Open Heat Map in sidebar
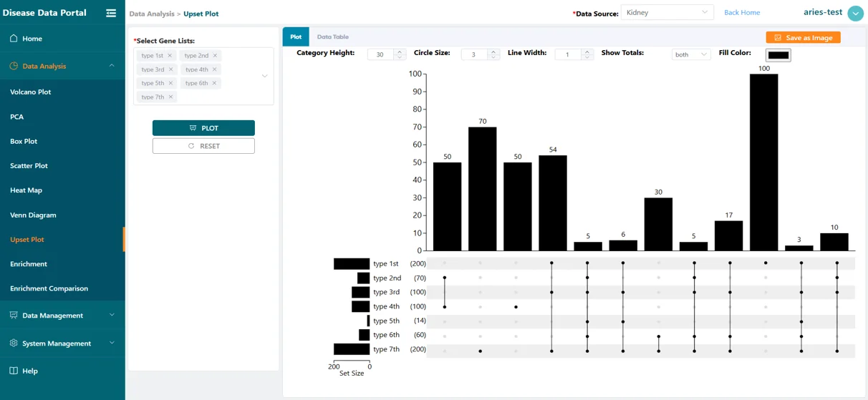This screenshot has width=868, height=400. point(26,190)
